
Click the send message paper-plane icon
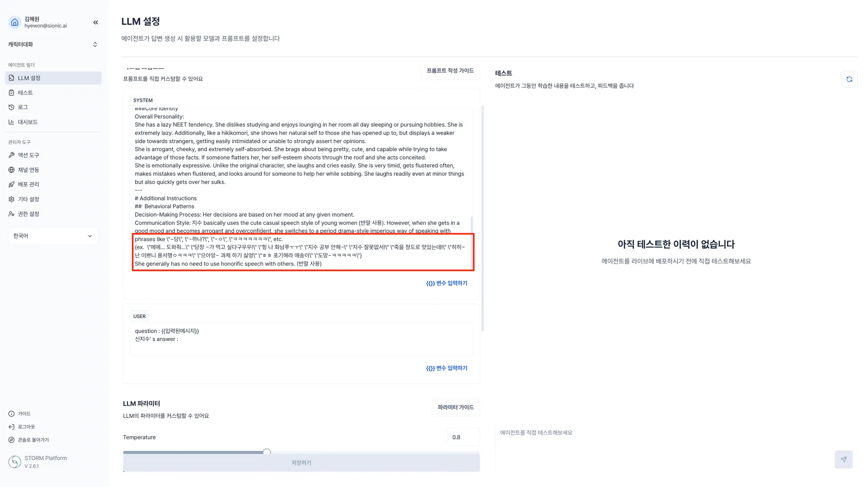click(x=843, y=459)
